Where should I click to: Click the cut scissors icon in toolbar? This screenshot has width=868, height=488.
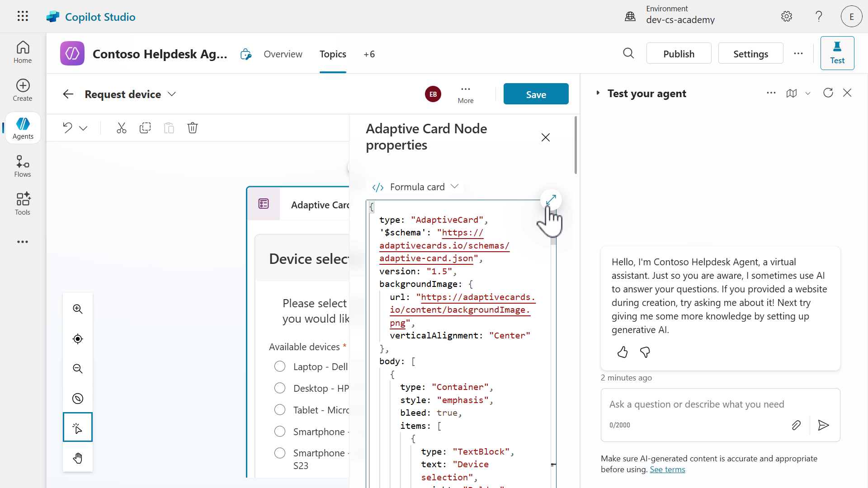(x=121, y=128)
